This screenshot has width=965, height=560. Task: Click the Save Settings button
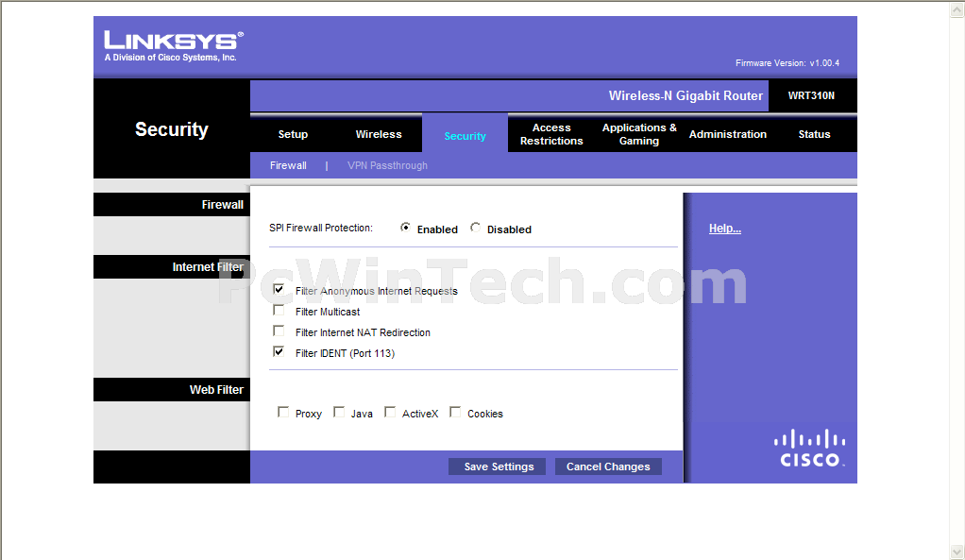[x=499, y=467]
